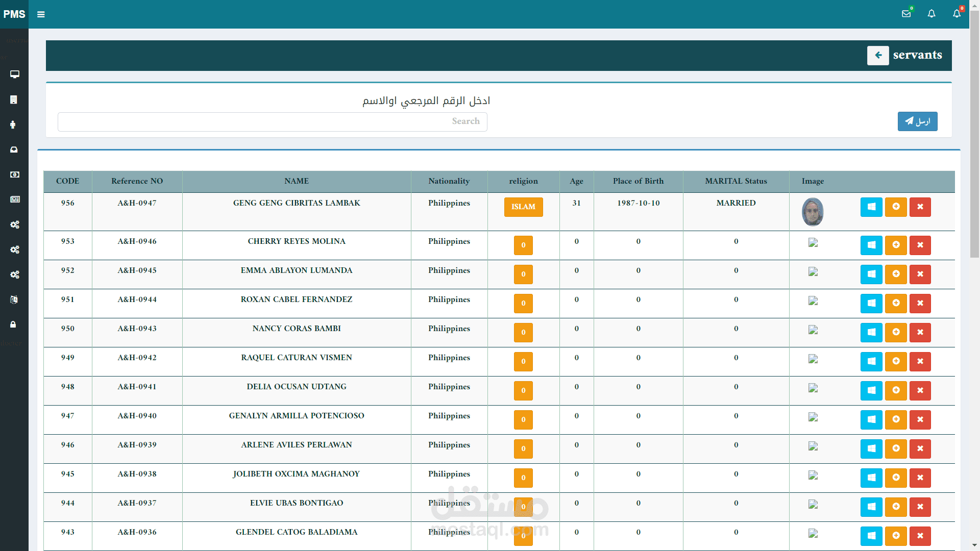Delete row A&H-0946 with red X
The image size is (980, 551).
click(920, 245)
